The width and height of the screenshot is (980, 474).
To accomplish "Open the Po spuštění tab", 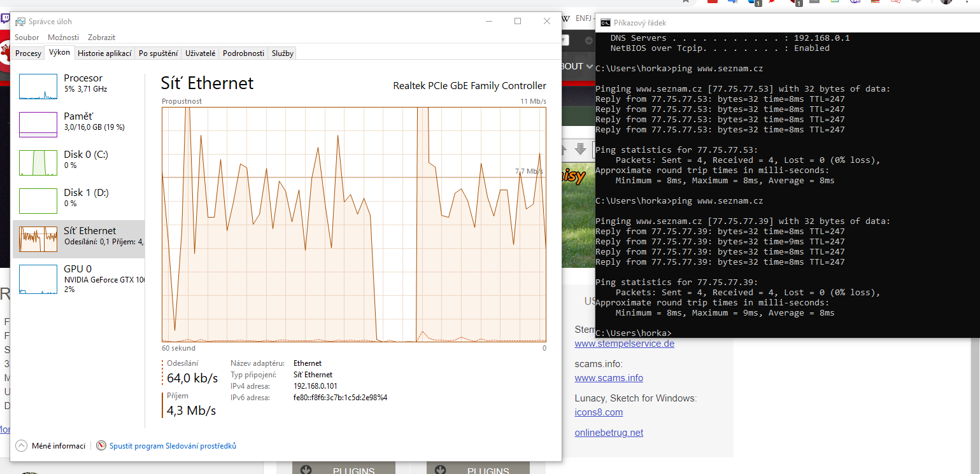I will (x=158, y=53).
